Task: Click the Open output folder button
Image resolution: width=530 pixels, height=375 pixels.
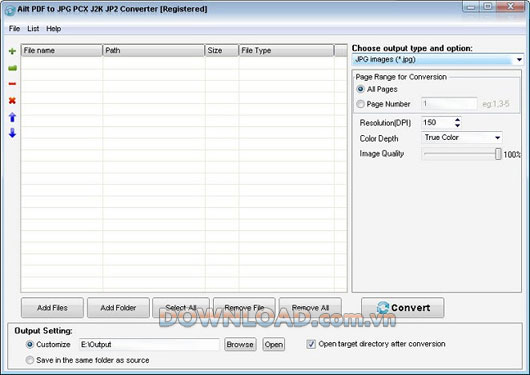Action: coord(274,344)
